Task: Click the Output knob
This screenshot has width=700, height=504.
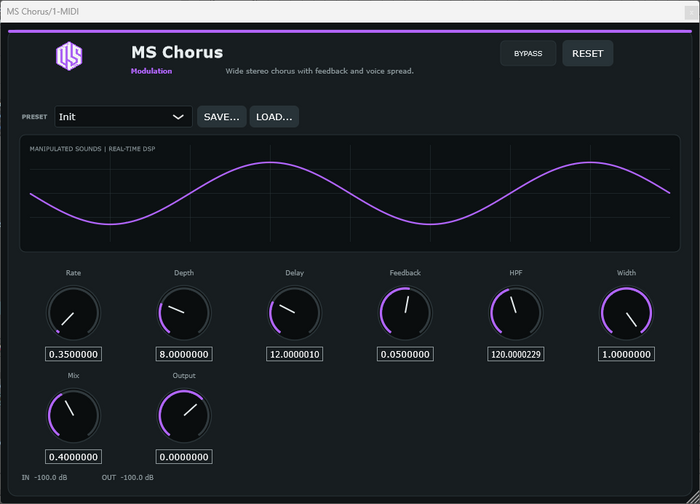Action: [184, 416]
